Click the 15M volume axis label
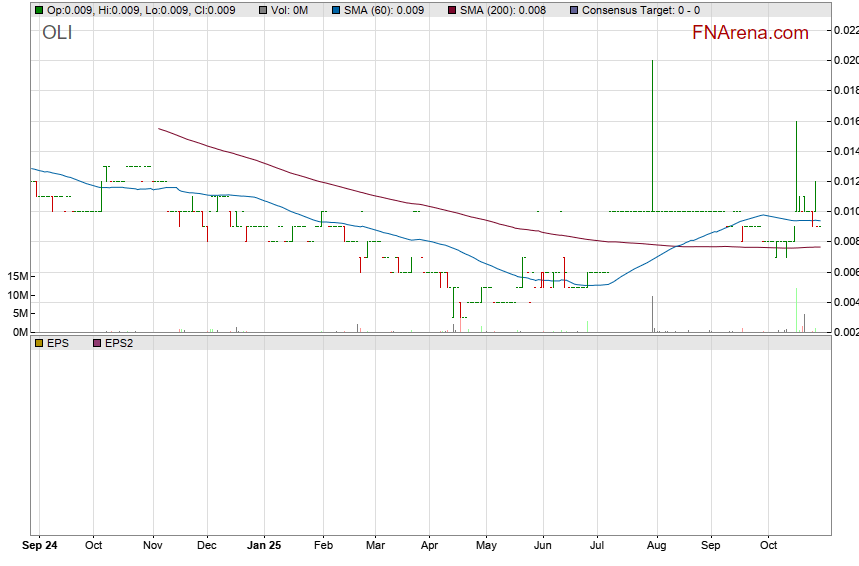The height and width of the screenshot is (566, 859). 16,276
